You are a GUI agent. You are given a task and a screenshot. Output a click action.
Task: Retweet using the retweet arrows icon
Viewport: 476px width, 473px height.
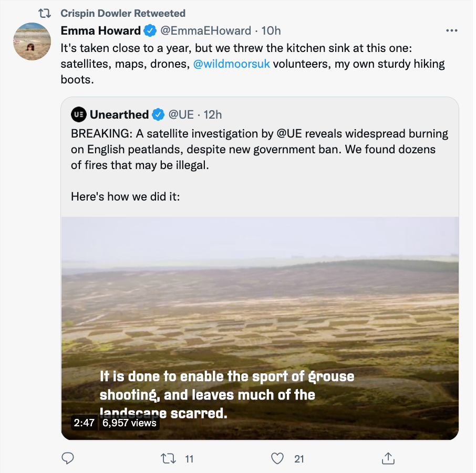pyautogui.click(x=168, y=458)
